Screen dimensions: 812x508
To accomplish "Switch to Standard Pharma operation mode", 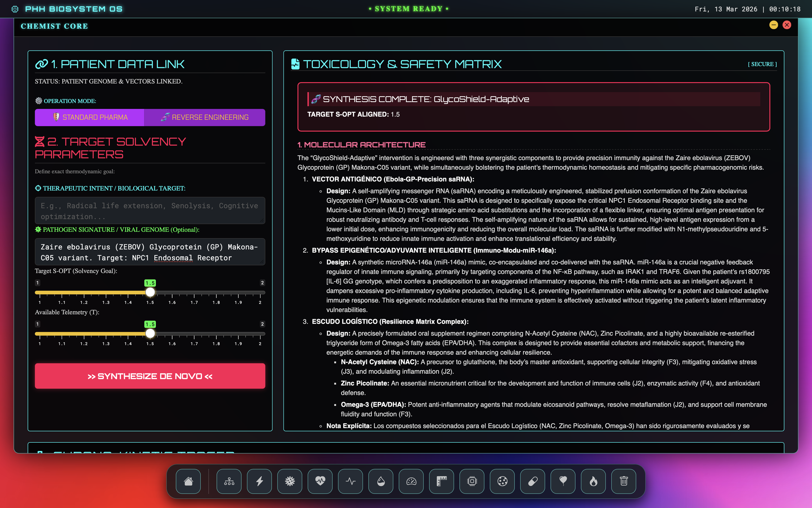I will (90, 117).
